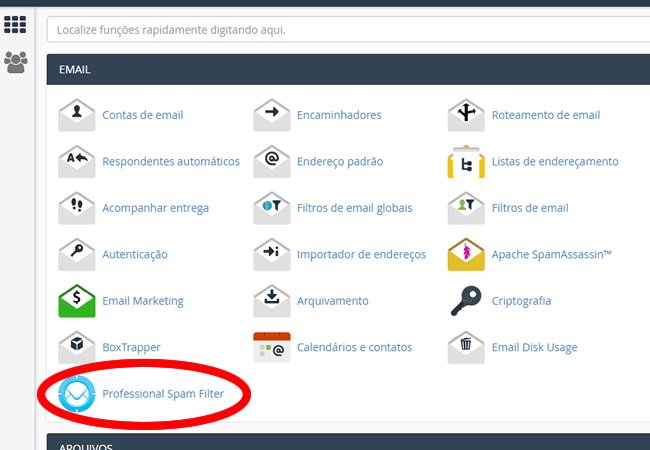Open the Endereço padrão link
Viewport: 650px width, 450px height.
tap(339, 161)
